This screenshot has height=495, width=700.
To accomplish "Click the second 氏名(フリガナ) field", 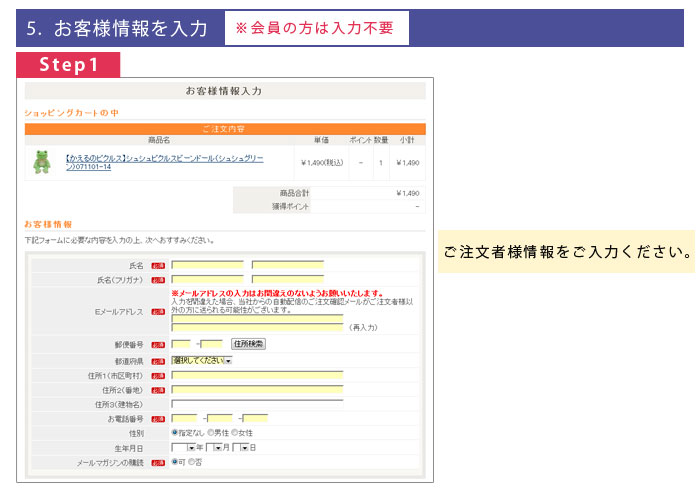I will click(287, 280).
